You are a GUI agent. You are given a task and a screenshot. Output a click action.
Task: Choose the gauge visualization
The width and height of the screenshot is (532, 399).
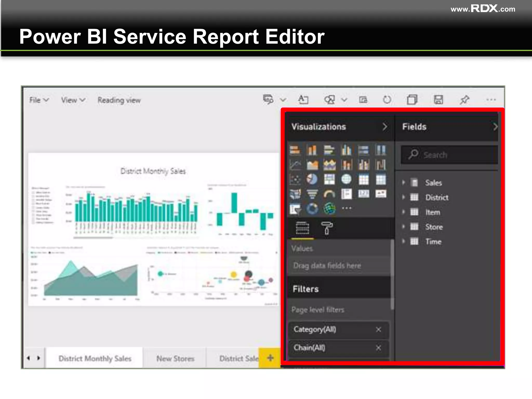coord(329,194)
